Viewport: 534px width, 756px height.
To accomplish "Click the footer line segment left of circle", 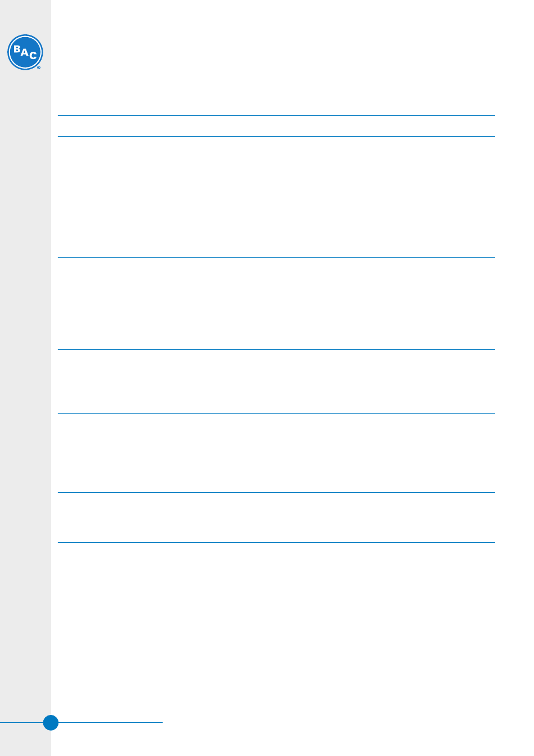I will click(21, 722).
